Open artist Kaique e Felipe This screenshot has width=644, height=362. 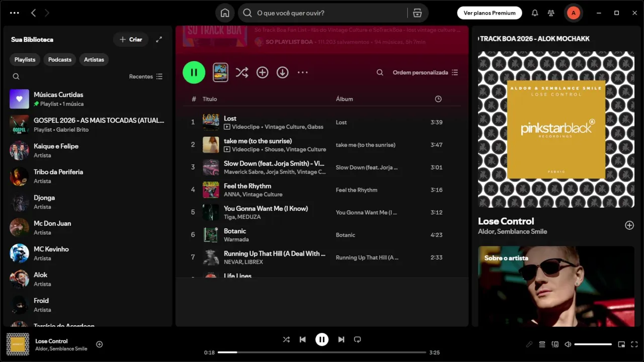pos(88,150)
